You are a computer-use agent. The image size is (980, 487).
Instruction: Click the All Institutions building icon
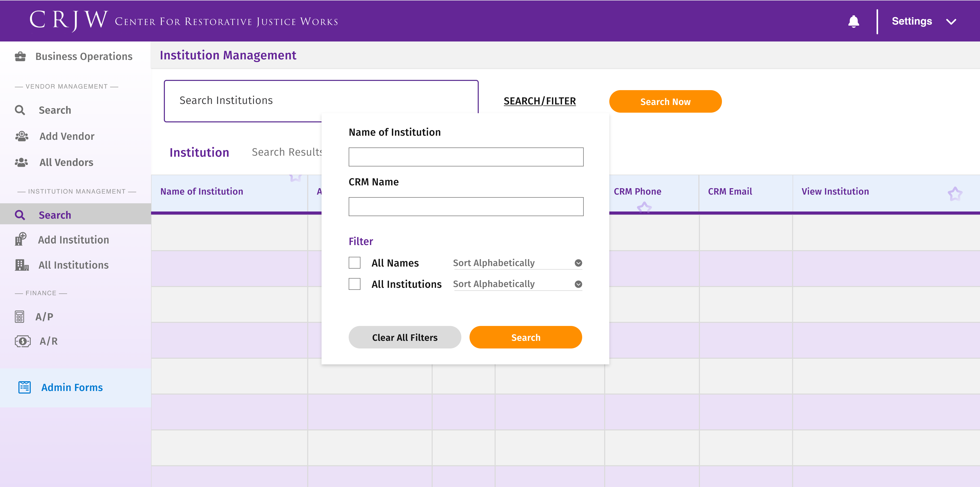coord(22,265)
